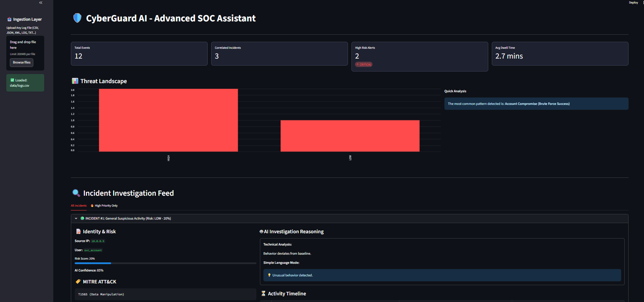Screen dimensions: 644x302
Task: Click the Avg Dwell Time 2.7 mins
Action: click(509, 56)
